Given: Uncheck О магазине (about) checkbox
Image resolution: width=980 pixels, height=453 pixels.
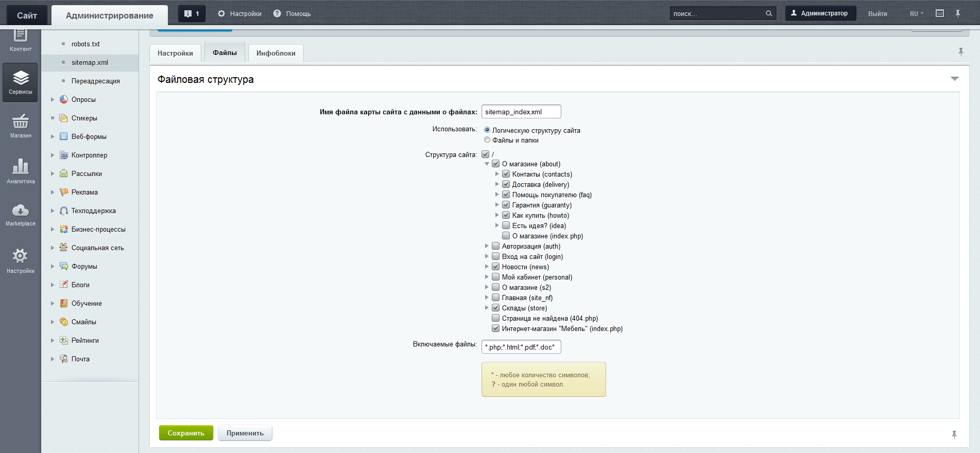Looking at the screenshot, I should pyautogui.click(x=496, y=164).
